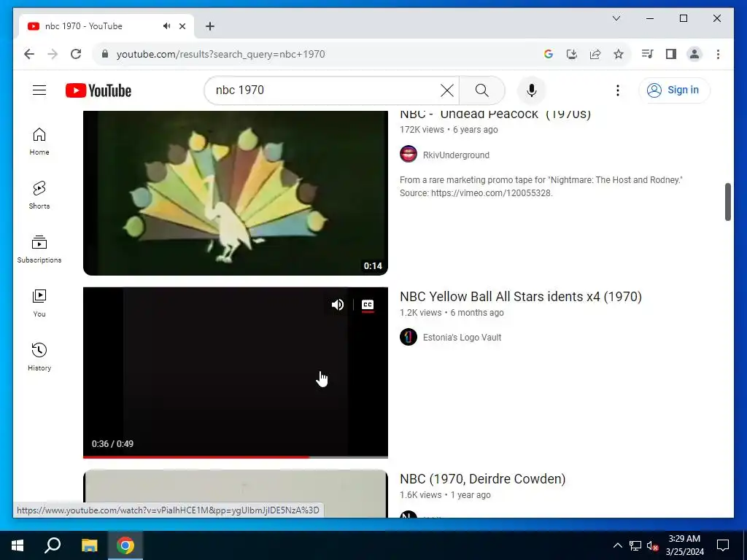Open Shorts in the sidebar
The width and height of the screenshot is (747, 560).
pos(39,195)
